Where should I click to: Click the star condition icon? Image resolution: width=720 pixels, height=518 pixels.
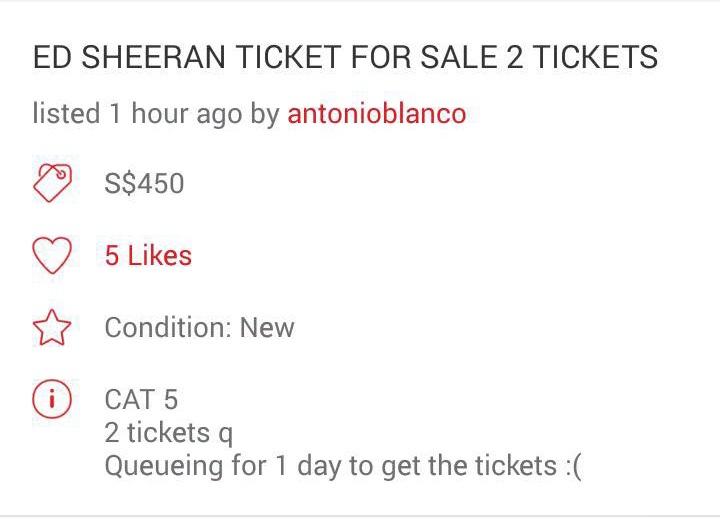pyautogui.click(x=52, y=327)
